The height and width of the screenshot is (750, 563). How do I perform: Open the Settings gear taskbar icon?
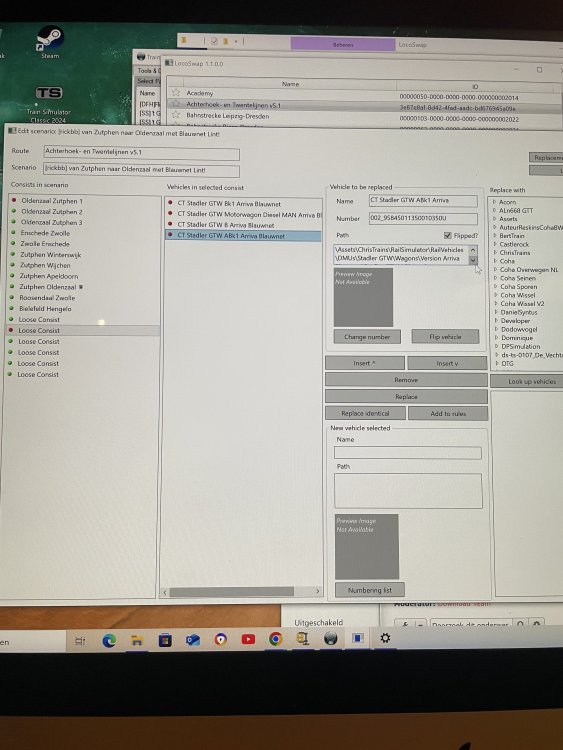pyautogui.click(x=385, y=638)
